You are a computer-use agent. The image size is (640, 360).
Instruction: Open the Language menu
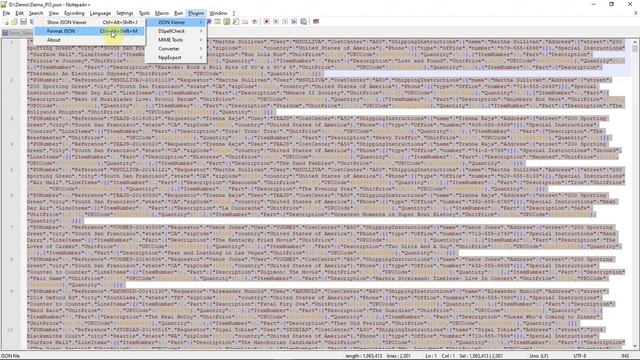point(100,13)
